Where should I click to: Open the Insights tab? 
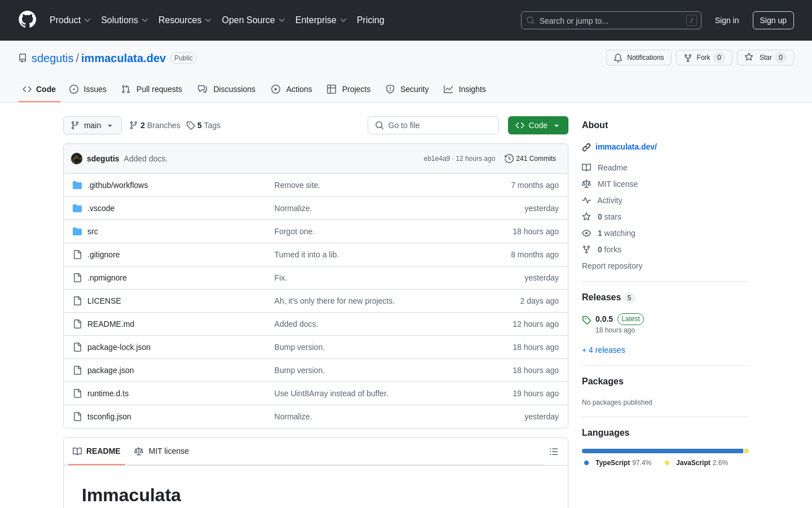coord(465,89)
